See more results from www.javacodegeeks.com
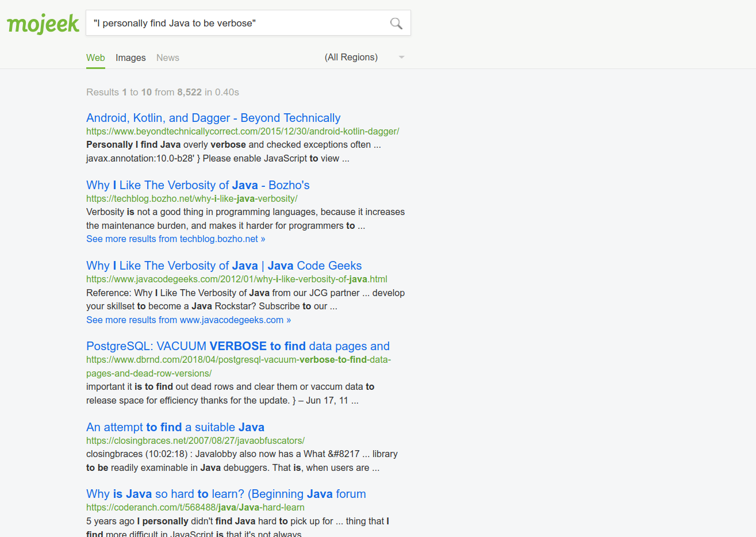756x537 pixels. pyautogui.click(x=189, y=320)
